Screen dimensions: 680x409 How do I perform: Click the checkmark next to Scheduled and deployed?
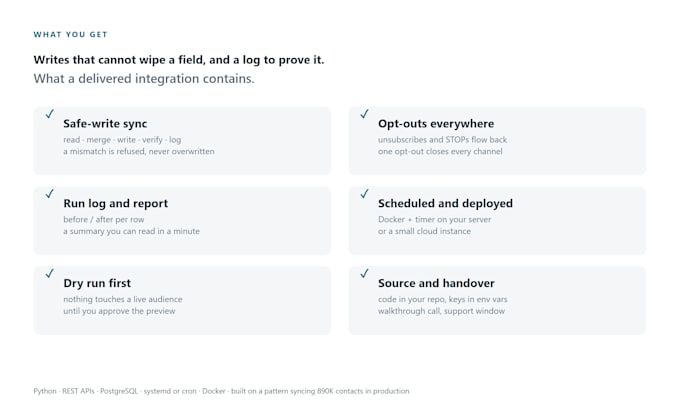coord(364,193)
